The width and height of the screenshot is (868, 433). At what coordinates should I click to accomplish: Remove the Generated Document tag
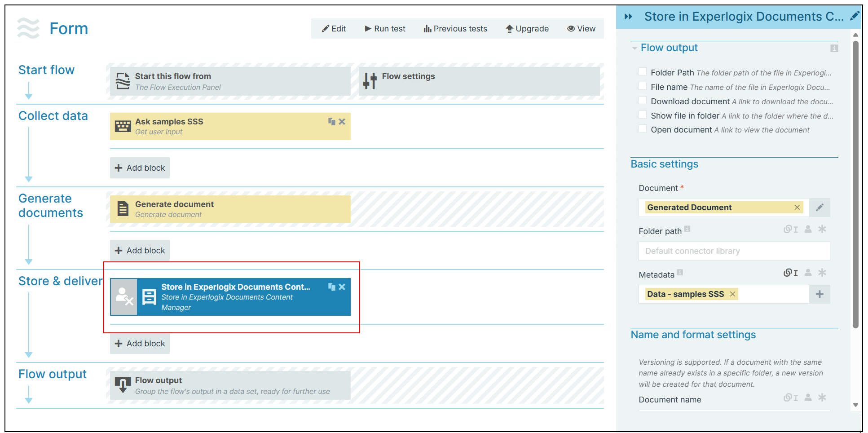coord(797,207)
